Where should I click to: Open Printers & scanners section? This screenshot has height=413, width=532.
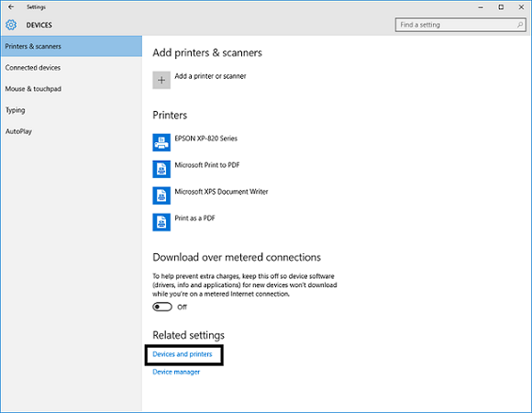[x=72, y=46]
